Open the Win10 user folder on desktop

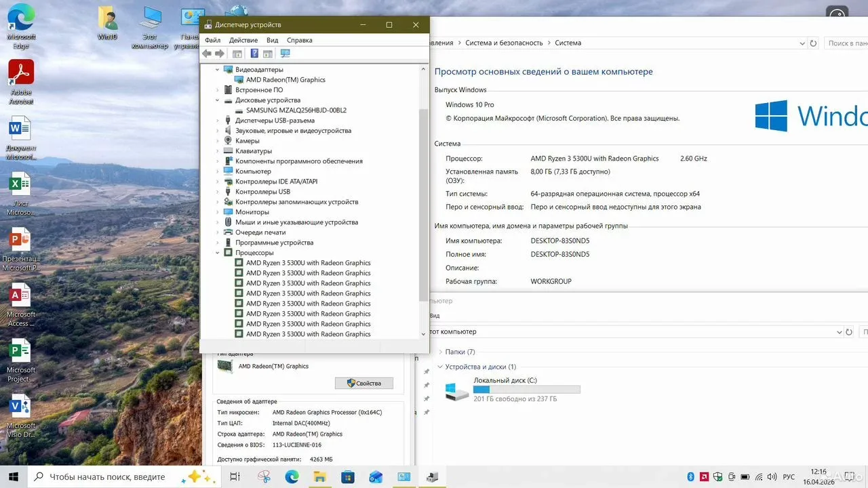coord(108,23)
